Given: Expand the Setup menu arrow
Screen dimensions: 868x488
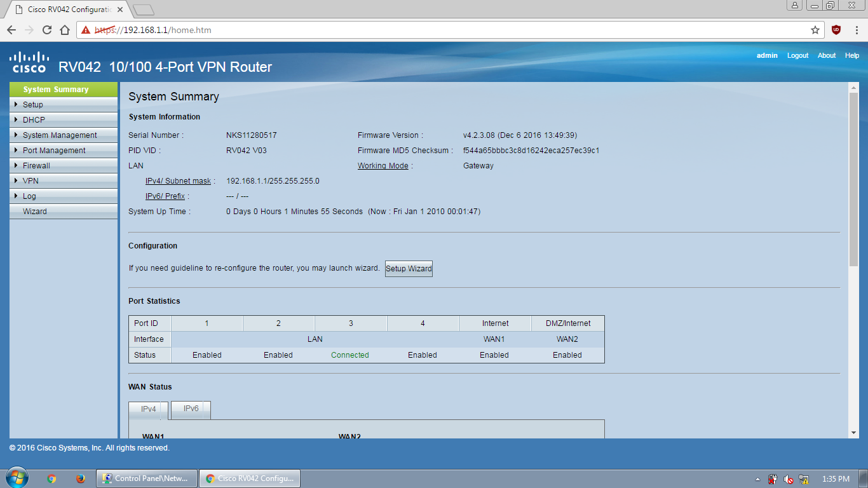Looking at the screenshot, I should [16, 104].
